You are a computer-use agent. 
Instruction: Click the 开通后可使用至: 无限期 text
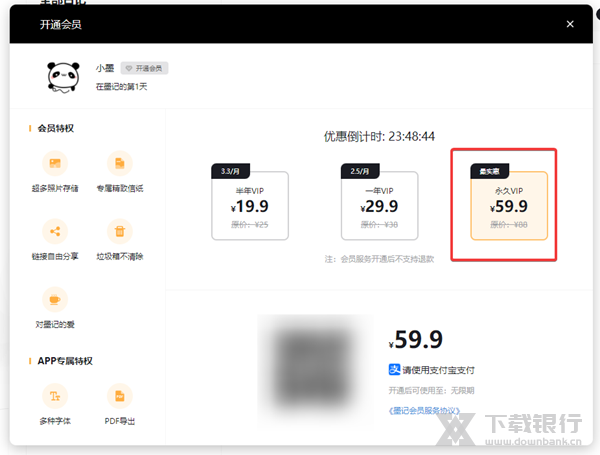pyautogui.click(x=431, y=390)
